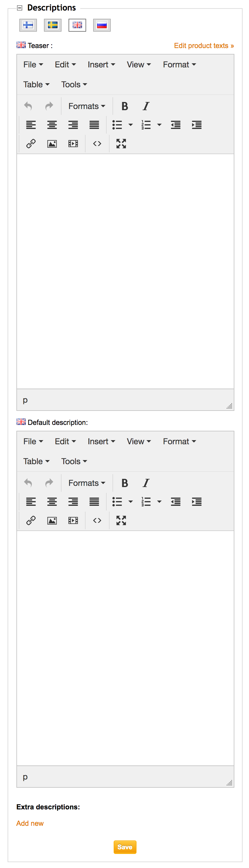This screenshot has height=868, width=249.
Task: Decrease indent in Teaser editor
Action: click(175, 125)
